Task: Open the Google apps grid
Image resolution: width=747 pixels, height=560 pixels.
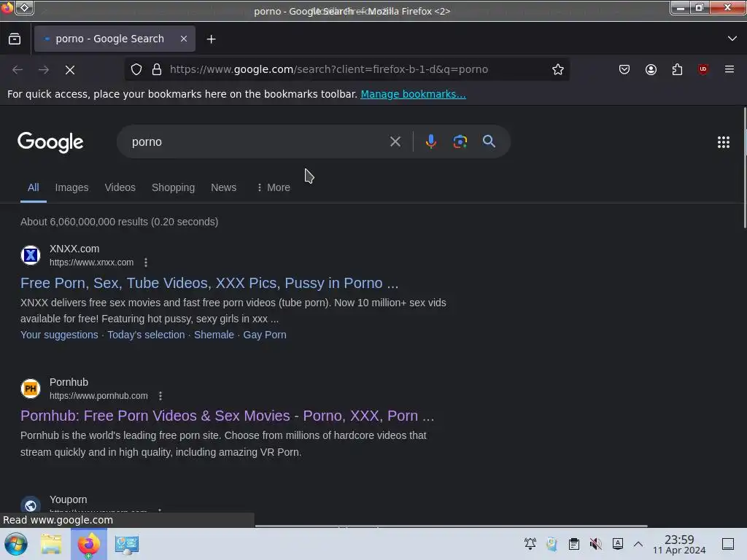Action: click(x=723, y=142)
